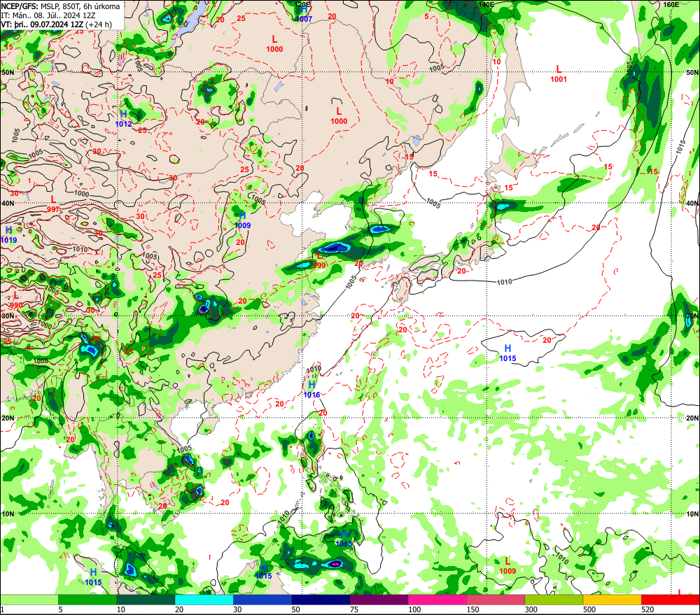This screenshot has height=615, width=700.
Task: Pick the magenta 100–150 legend swatch
Action: point(437,600)
